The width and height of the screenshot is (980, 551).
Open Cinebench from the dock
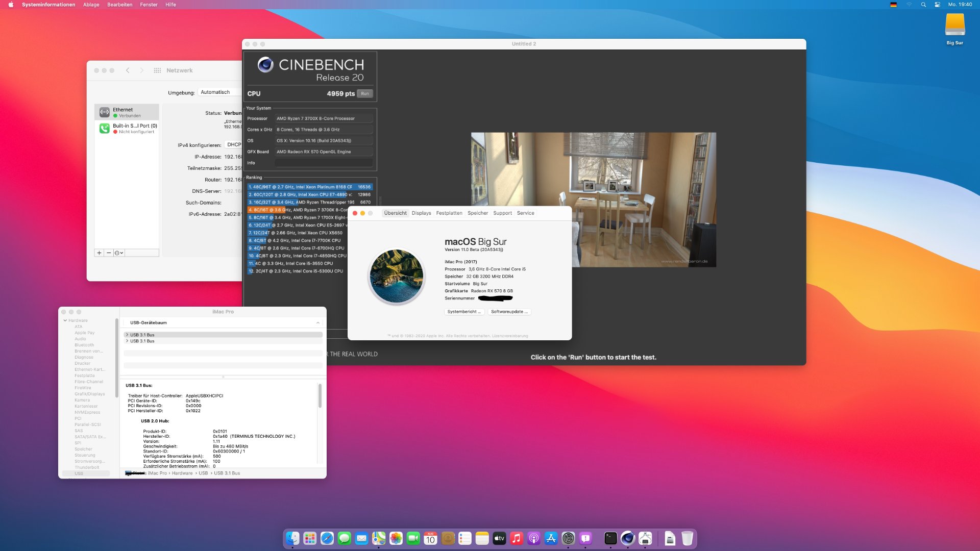tap(628, 538)
